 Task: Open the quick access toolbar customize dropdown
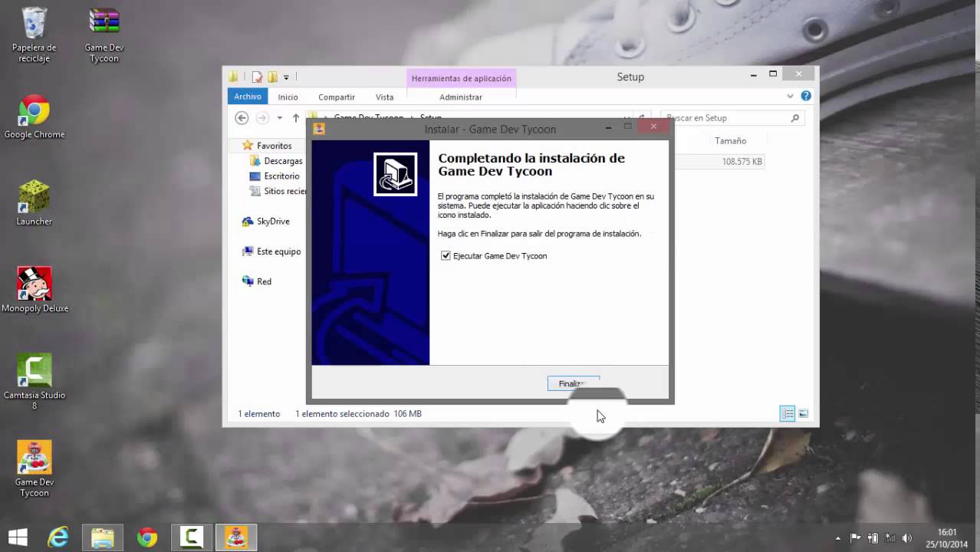(286, 77)
